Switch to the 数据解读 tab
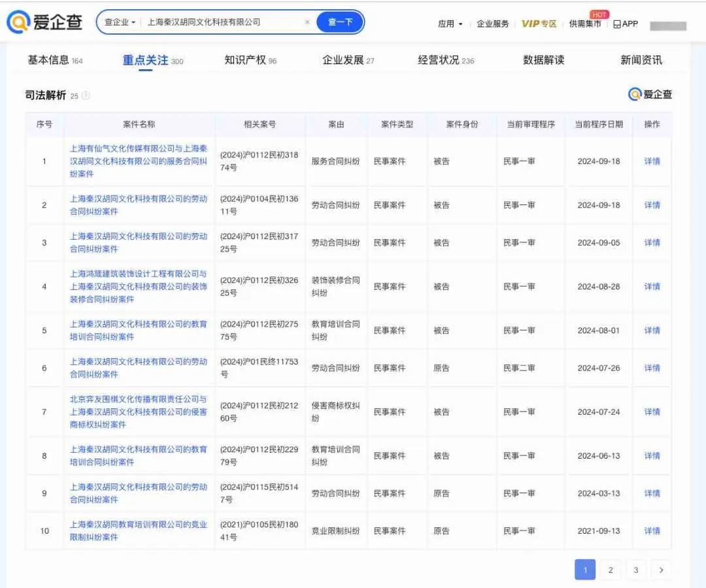The height and width of the screenshot is (588, 706). [x=543, y=60]
